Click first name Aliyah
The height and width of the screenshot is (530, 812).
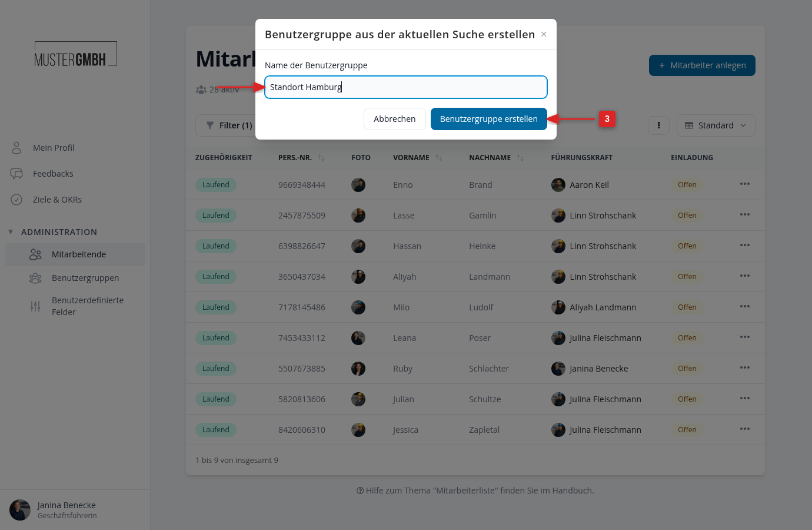405,277
